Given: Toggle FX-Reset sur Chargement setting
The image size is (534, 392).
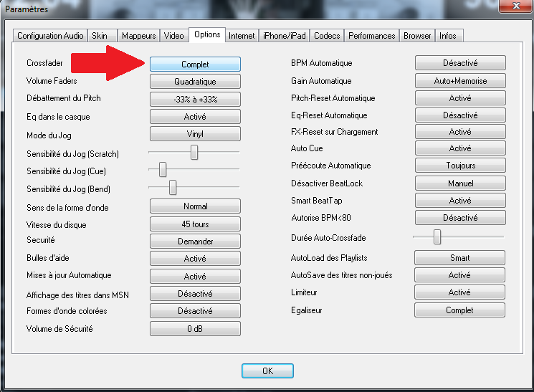Looking at the screenshot, I should click(460, 131).
